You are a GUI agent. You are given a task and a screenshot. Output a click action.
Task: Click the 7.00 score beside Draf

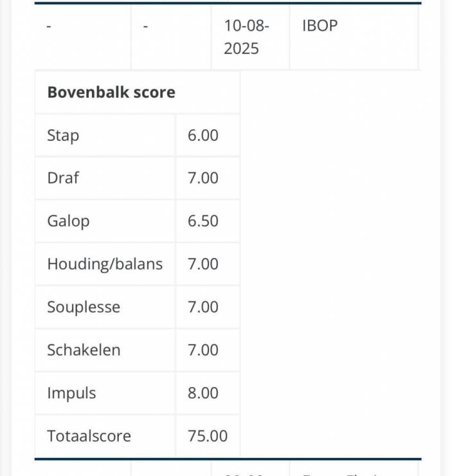(203, 178)
